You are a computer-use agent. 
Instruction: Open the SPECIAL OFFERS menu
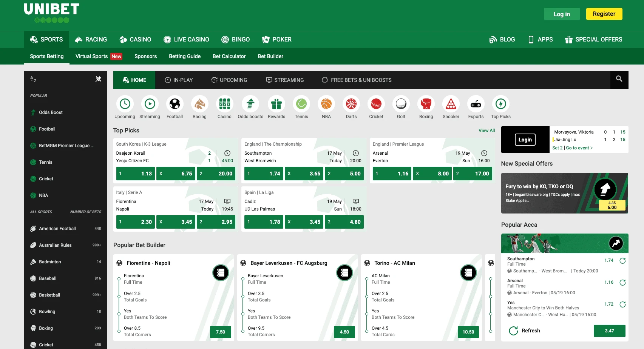(x=593, y=40)
